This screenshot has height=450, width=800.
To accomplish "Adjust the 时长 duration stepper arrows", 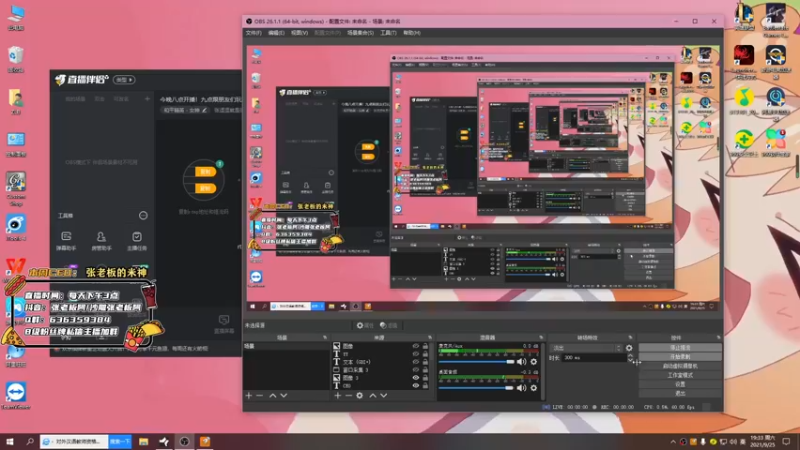I will [x=631, y=358].
